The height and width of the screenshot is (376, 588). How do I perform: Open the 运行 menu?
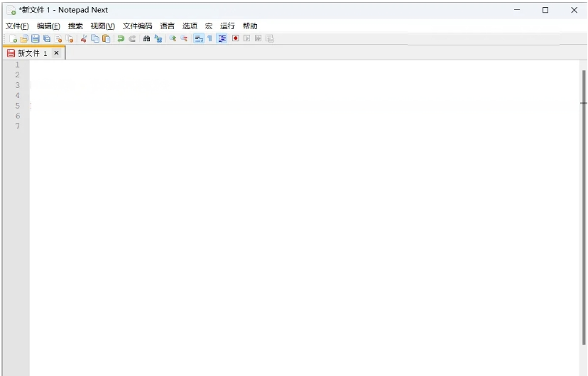click(227, 26)
